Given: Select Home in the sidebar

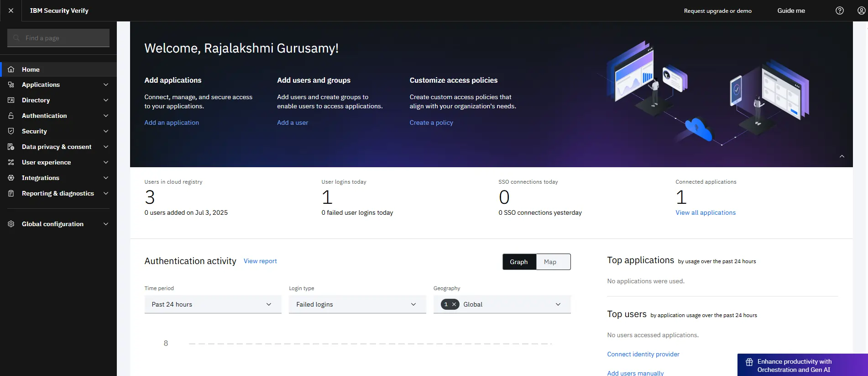Looking at the screenshot, I should click(x=58, y=69).
